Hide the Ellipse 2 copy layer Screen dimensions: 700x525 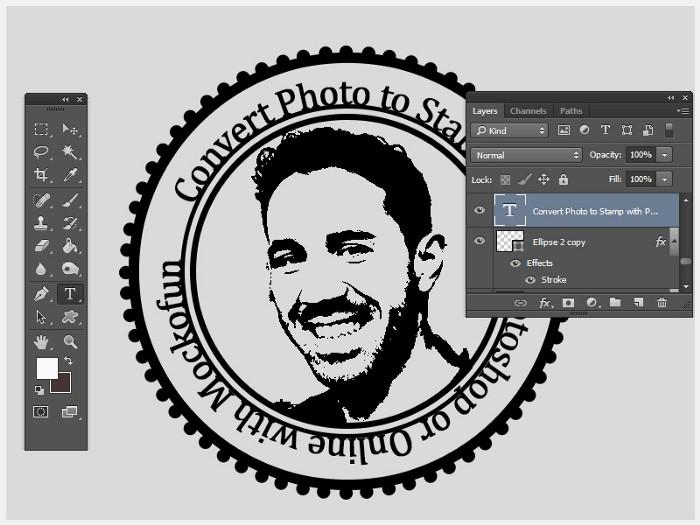click(x=479, y=241)
